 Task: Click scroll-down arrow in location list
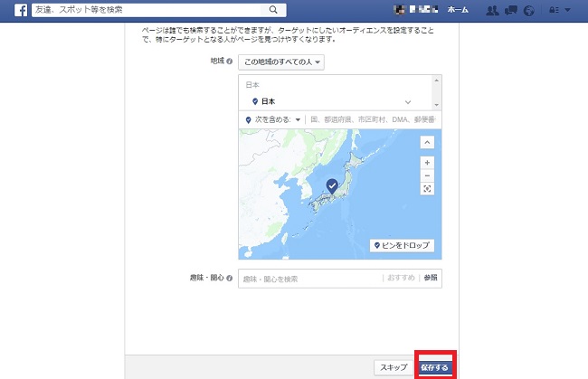click(x=437, y=105)
